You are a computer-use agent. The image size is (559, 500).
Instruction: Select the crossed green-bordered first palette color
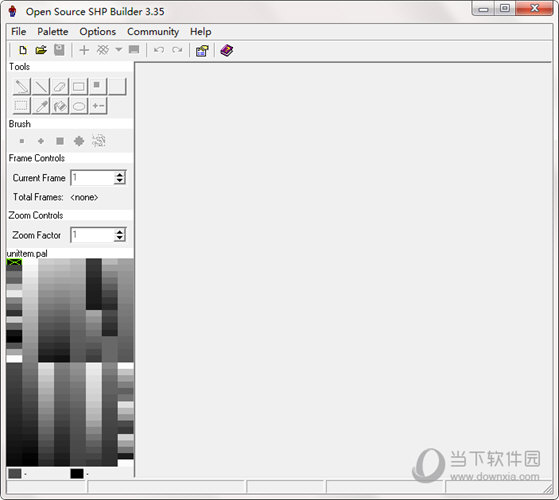(x=14, y=262)
